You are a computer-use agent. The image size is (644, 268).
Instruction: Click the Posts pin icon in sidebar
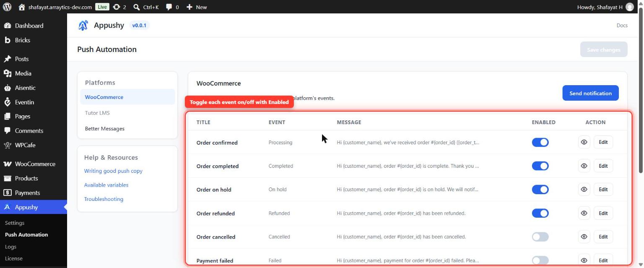(x=7, y=59)
